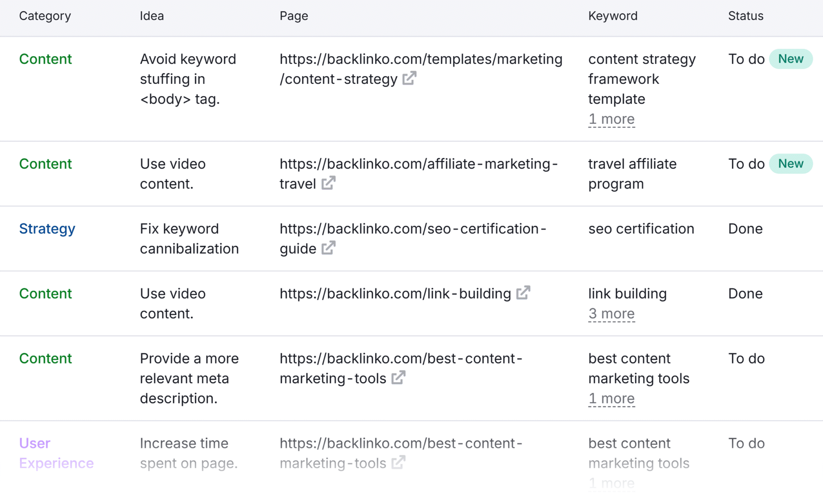Click 'Fix keyword cannibalization' idea
823x504 pixels.
pyautogui.click(x=189, y=239)
